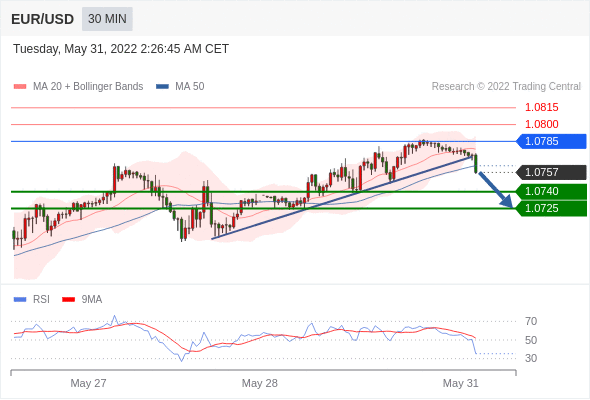
Task: Click the red 9MA legend swatch
Action: tap(68, 300)
